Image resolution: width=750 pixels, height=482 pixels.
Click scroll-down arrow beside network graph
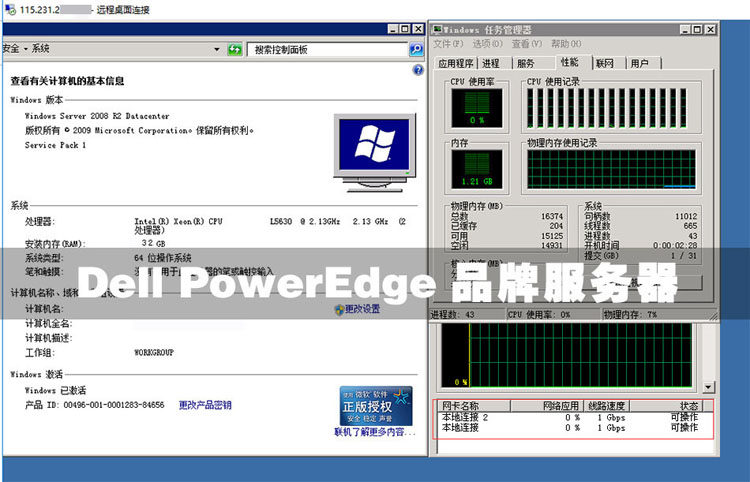(708, 387)
